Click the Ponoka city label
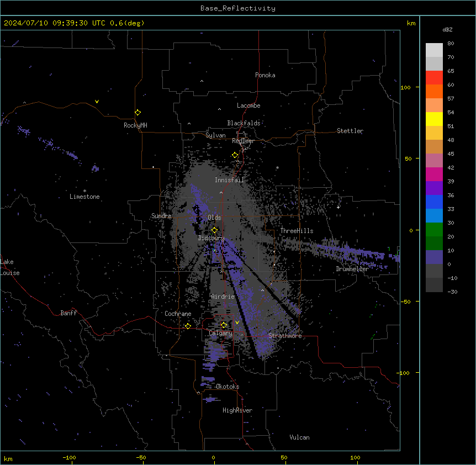The image size is (476, 465). pos(265,75)
